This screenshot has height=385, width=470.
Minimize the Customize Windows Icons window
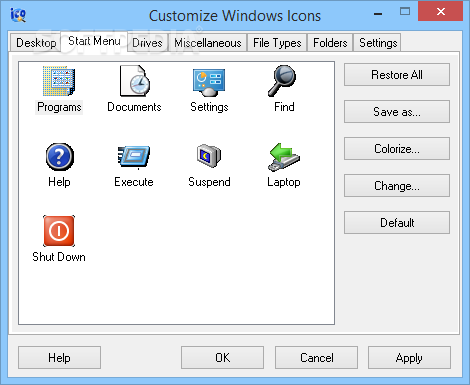click(x=378, y=14)
